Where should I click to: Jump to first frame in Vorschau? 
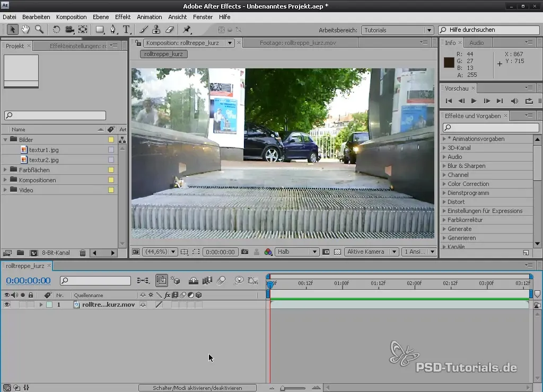(449, 101)
